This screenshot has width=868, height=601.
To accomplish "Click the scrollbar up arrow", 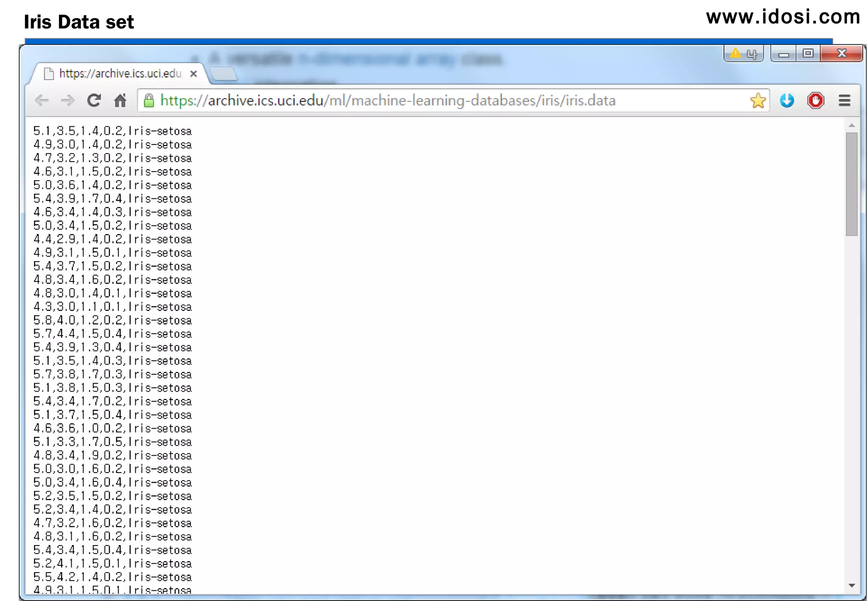I will click(851, 125).
